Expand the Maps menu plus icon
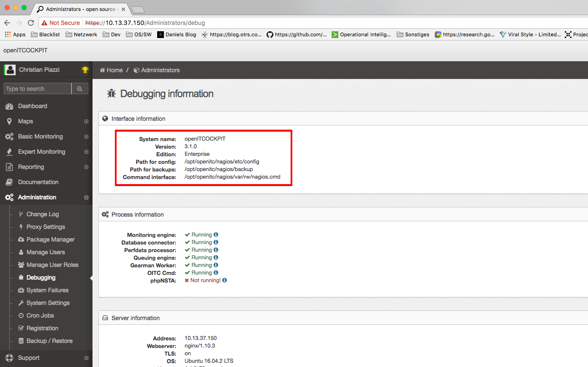588x367 pixels. point(86,122)
